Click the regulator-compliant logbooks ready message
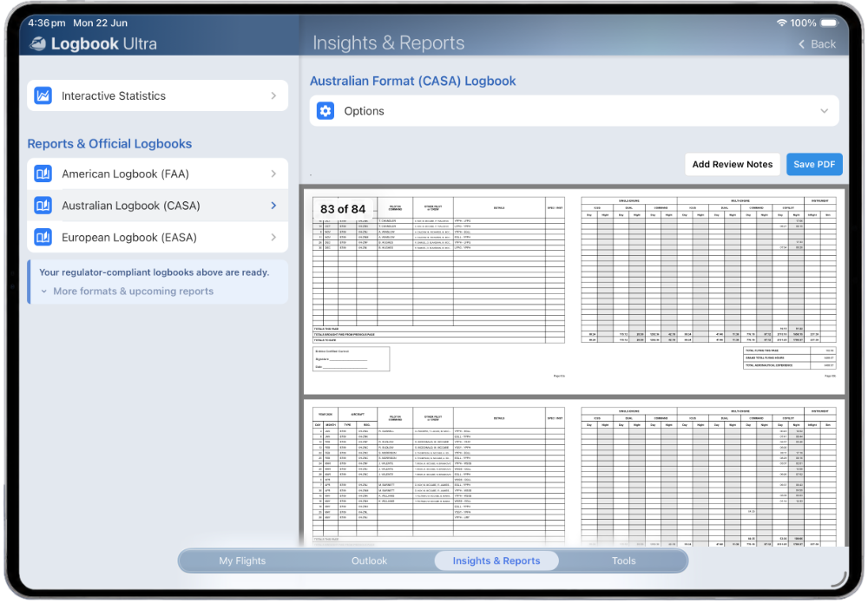The width and height of the screenshot is (868, 603). click(x=154, y=272)
